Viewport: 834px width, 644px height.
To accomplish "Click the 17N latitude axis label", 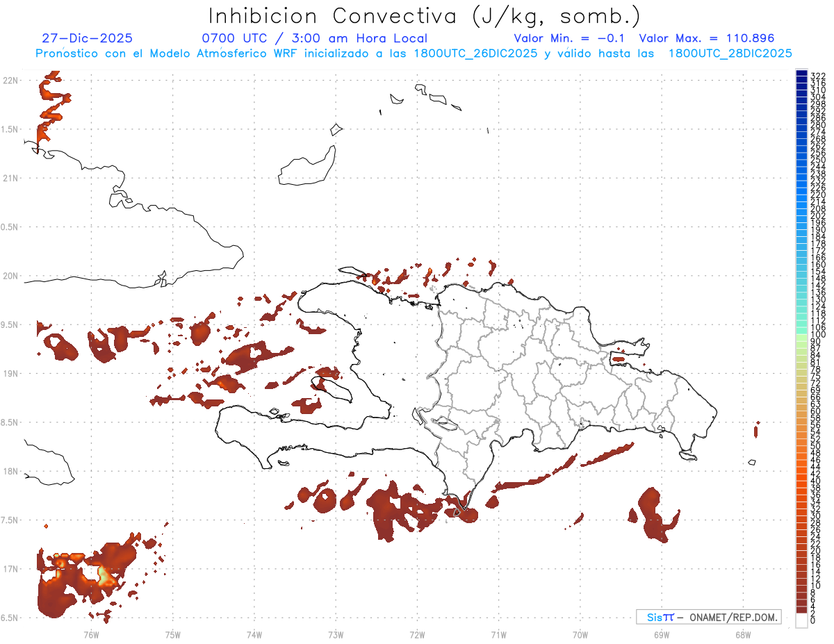I will [x=10, y=569].
